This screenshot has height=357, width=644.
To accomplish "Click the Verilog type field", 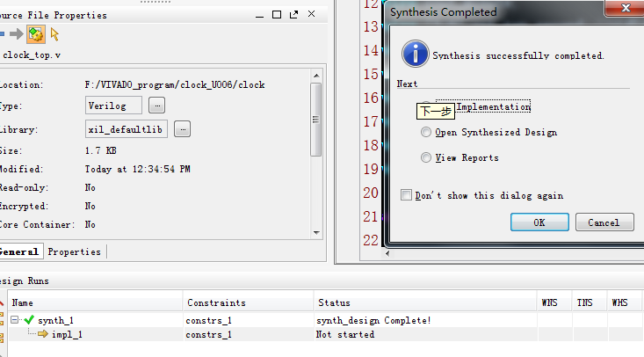I will click(x=113, y=106).
